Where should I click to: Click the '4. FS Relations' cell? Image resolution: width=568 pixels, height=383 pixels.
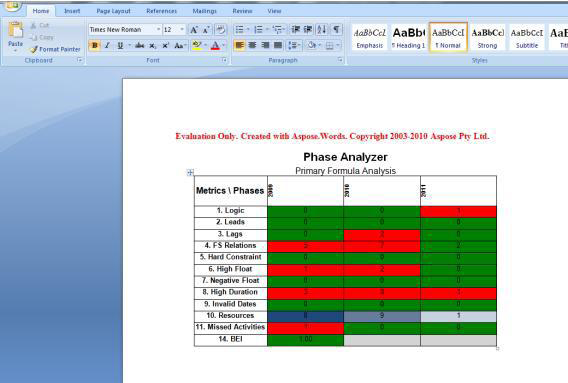230,246
